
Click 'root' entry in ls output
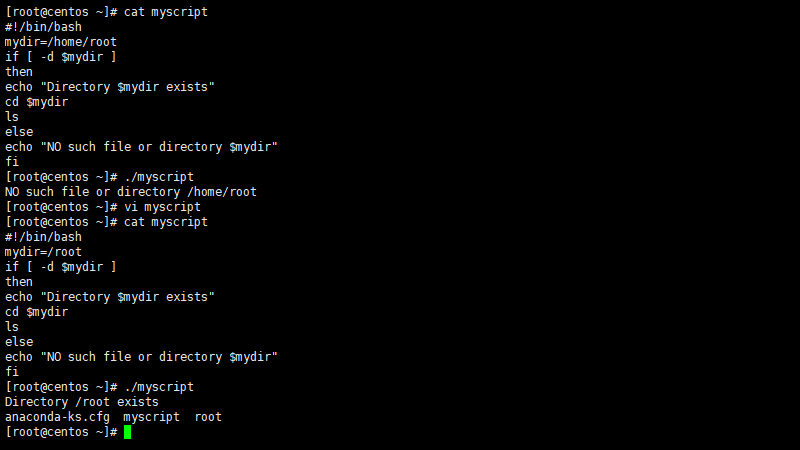click(x=208, y=417)
